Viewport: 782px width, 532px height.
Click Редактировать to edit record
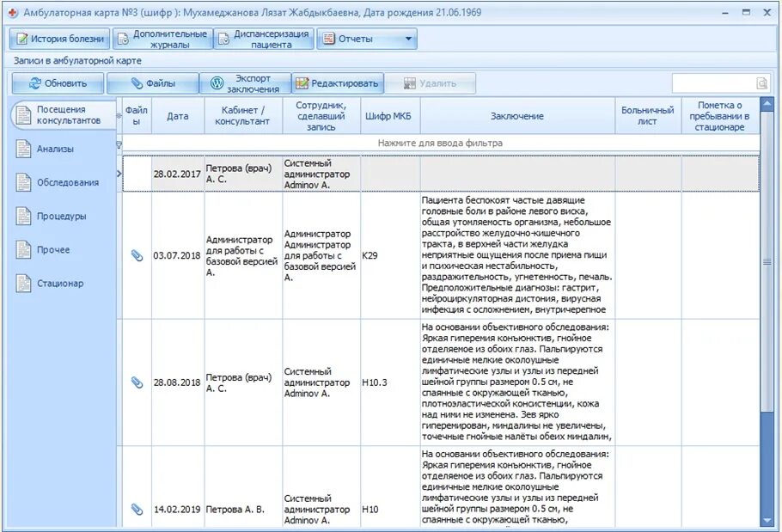(x=338, y=83)
